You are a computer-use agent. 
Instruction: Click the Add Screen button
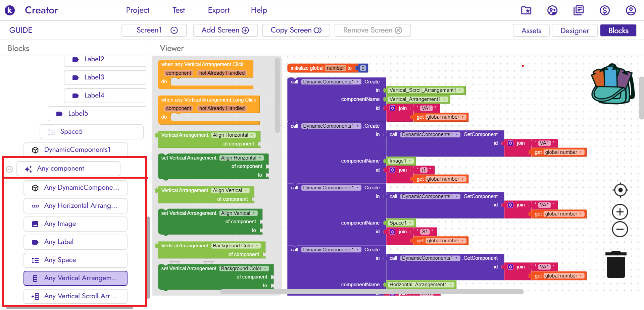(x=225, y=30)
